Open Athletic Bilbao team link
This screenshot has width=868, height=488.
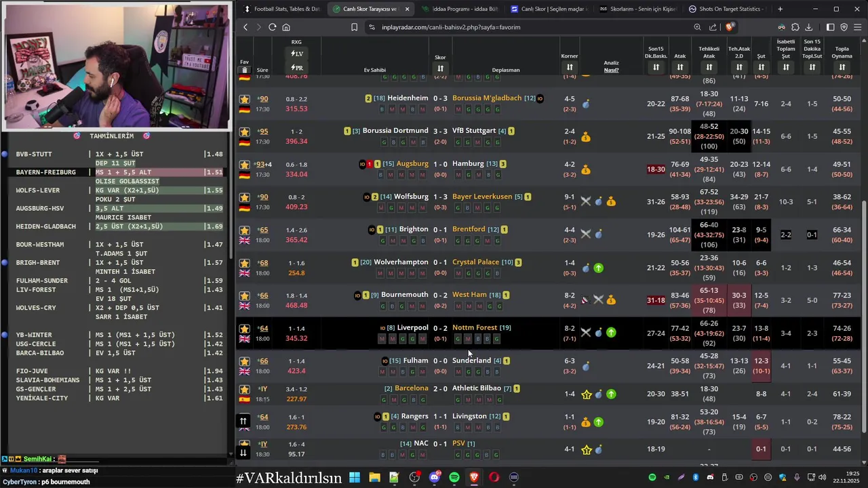coord(477,388)
